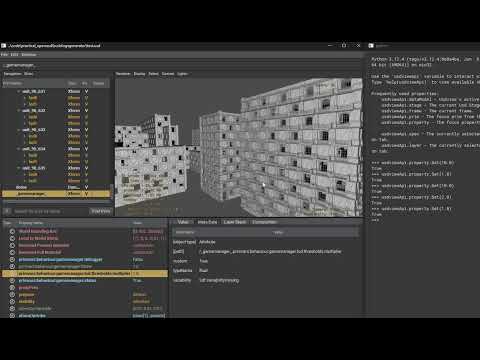Click the prim search input field

[x=51, y=211]
